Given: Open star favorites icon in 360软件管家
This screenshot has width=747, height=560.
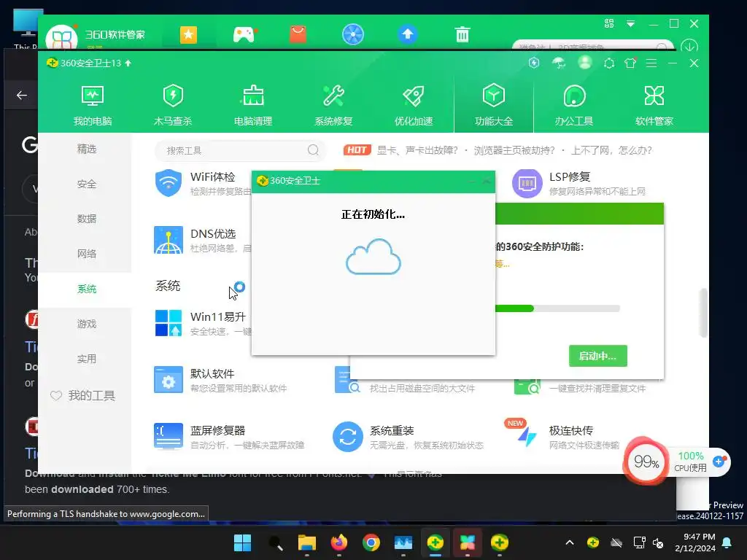Looking at the screenshot, I should click(188, 34).
